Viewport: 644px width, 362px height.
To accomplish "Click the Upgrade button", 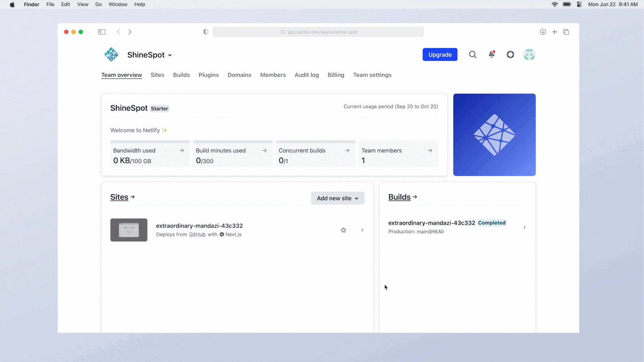I will coord(440,55).
